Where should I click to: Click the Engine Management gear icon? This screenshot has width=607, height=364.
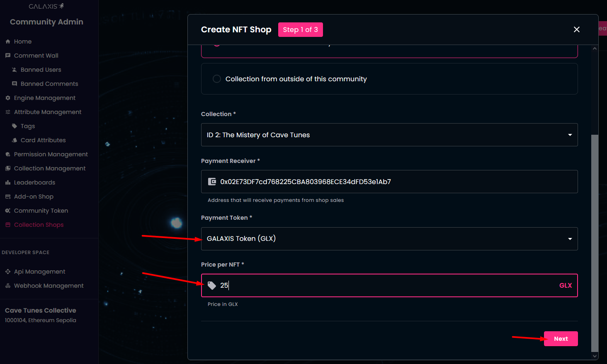pyautogui.click(x=8, y=98)
